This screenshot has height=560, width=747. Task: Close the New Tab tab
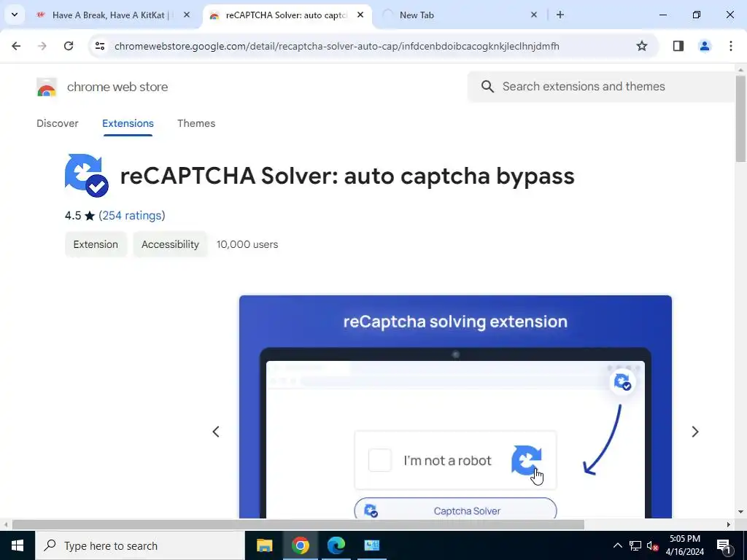(534, 15)
